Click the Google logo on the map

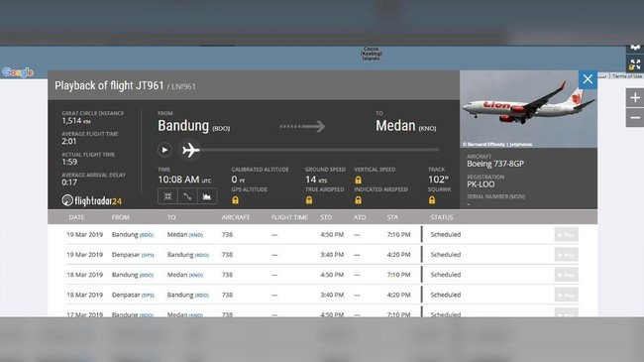click(x=18, y=72)
